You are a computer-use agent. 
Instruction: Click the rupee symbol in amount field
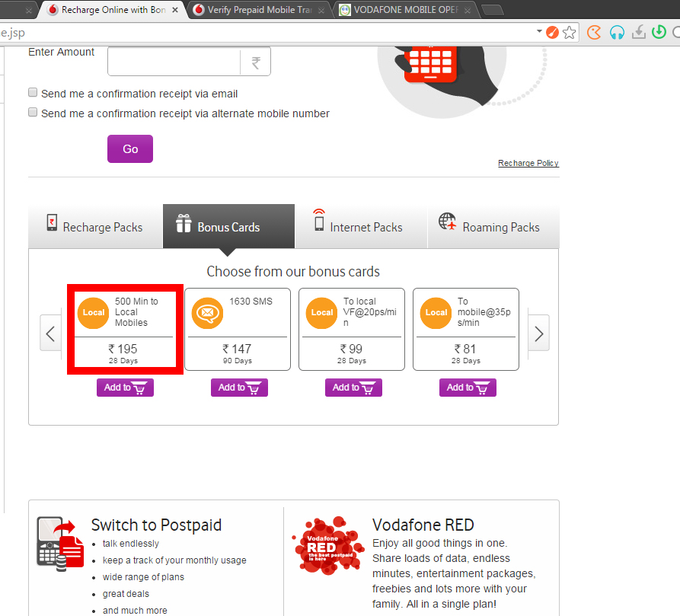(256, 63)
